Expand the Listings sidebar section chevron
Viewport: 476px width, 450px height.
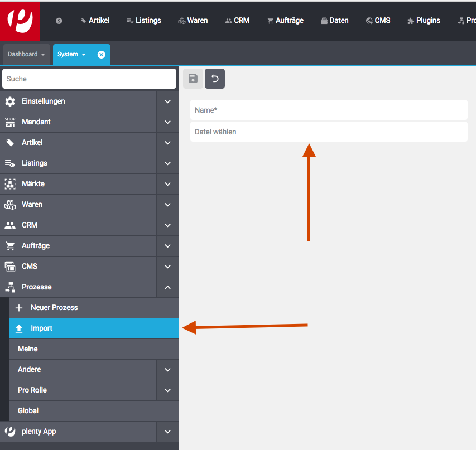[167, 163]
